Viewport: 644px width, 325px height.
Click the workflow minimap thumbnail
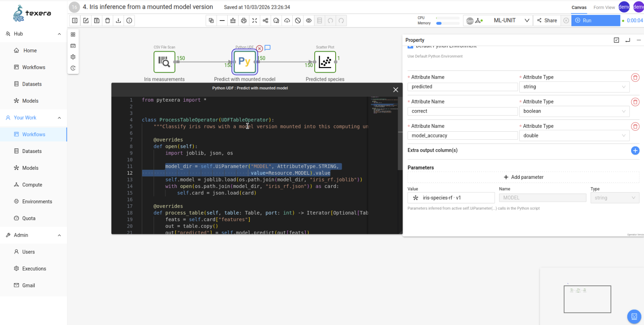[x=587, y=299]
